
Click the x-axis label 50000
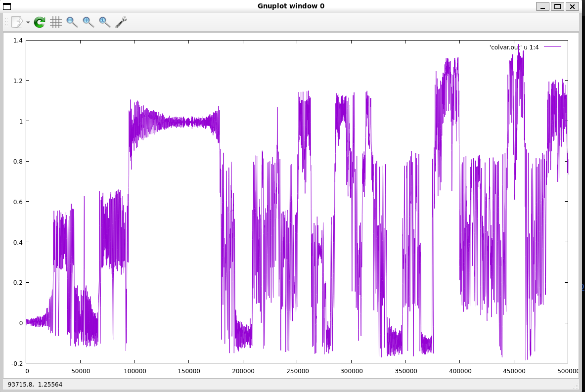81,371
